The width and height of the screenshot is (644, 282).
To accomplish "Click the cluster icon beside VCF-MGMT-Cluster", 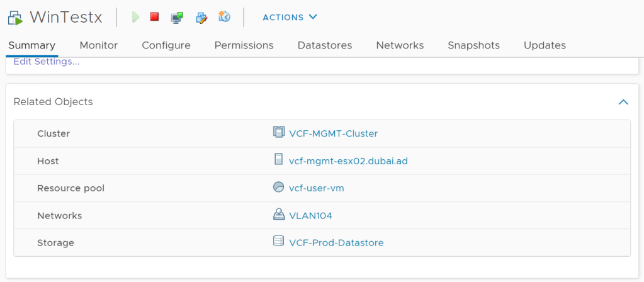I will pos(279,133).
